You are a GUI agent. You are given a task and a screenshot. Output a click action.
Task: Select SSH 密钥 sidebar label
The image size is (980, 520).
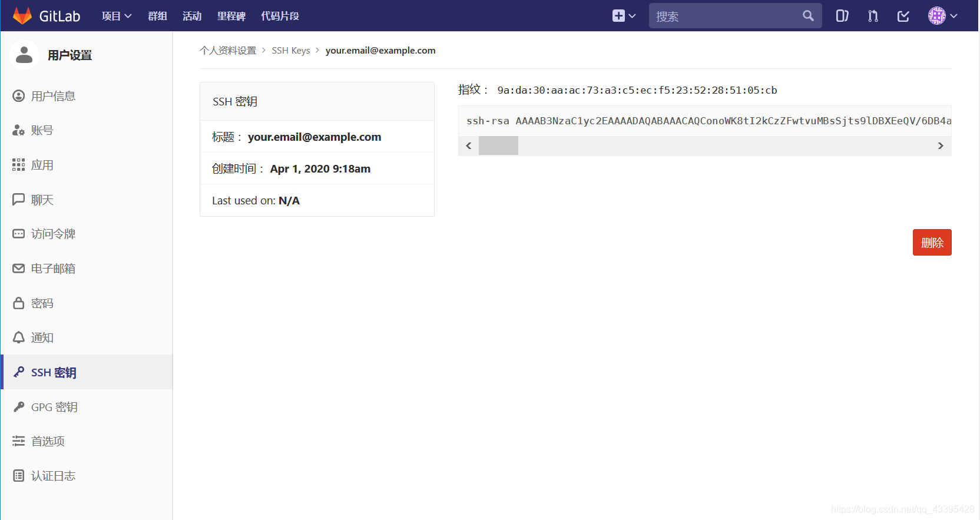click(54, 372)
